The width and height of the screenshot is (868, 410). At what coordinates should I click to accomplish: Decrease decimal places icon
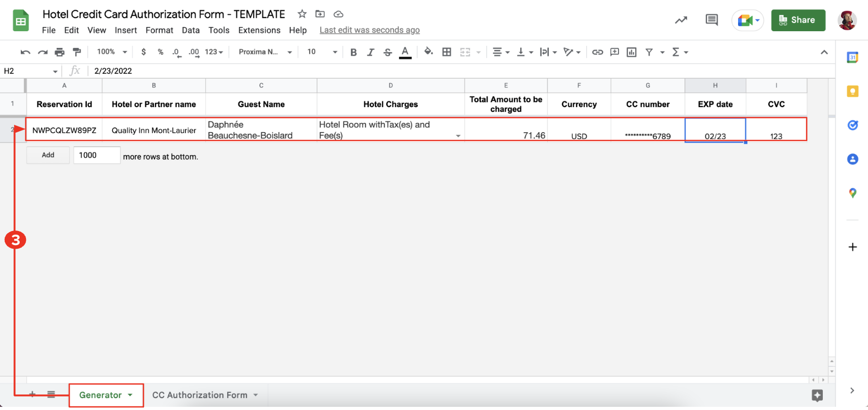(x=177, y=52)
